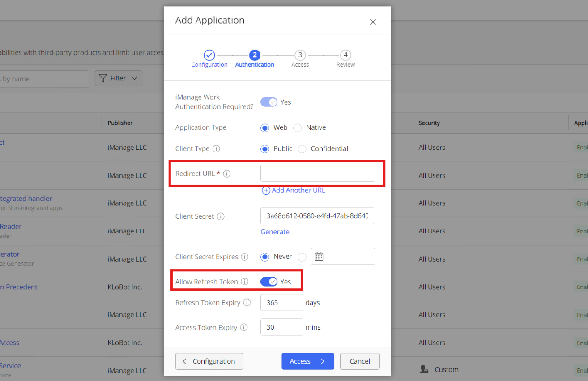The height and width of the screenshot is (381, 588).
Task: Select the date-based secret expiry radio
Action: click(302, 257)
